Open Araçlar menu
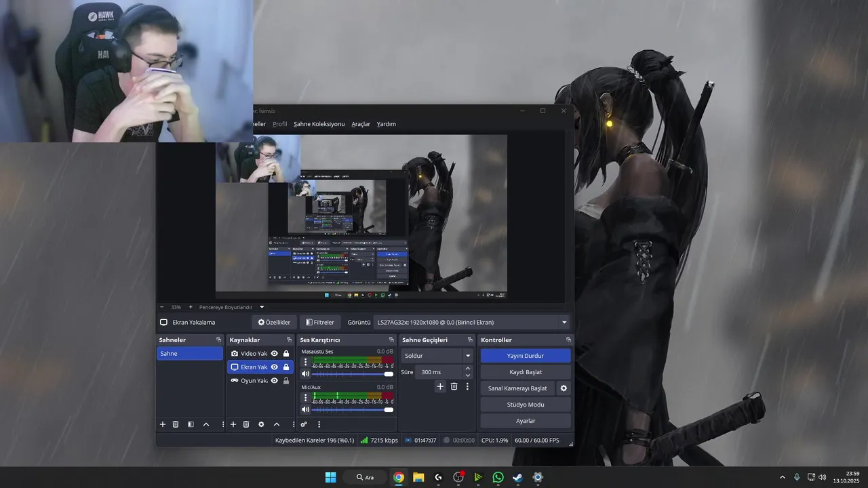Screen dimensions: 868x488 pyautogui.click(x=361, y=124)
